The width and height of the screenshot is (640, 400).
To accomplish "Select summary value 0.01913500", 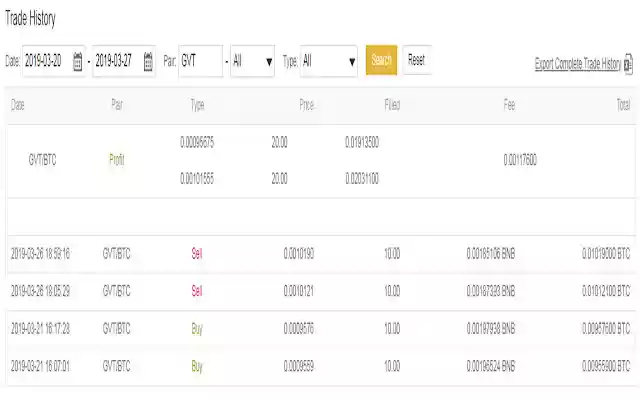I will (362, 142).
